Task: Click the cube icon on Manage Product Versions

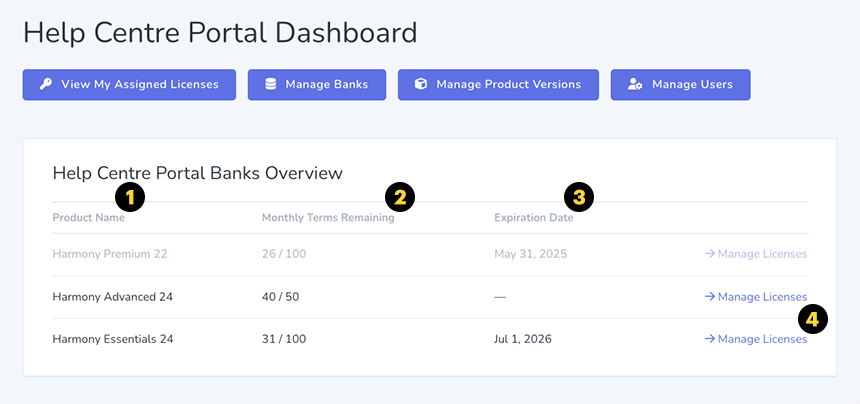Action: [421, 85]
